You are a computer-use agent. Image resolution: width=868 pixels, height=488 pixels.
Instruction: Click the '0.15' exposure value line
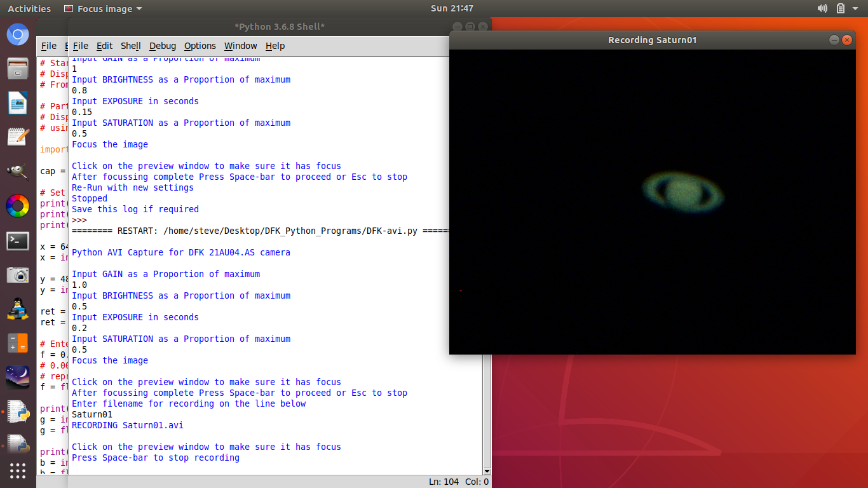click(82, 112)
